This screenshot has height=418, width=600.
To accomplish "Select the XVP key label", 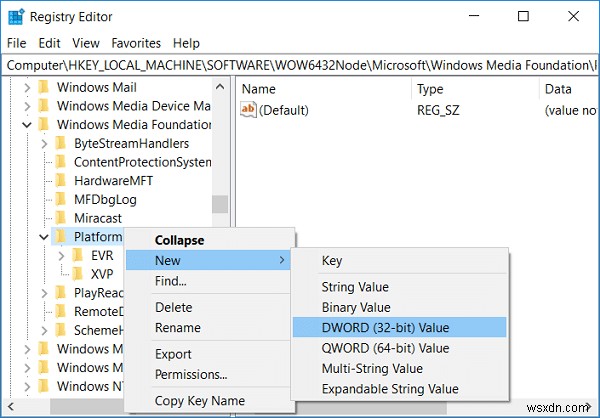I will 102,274.
